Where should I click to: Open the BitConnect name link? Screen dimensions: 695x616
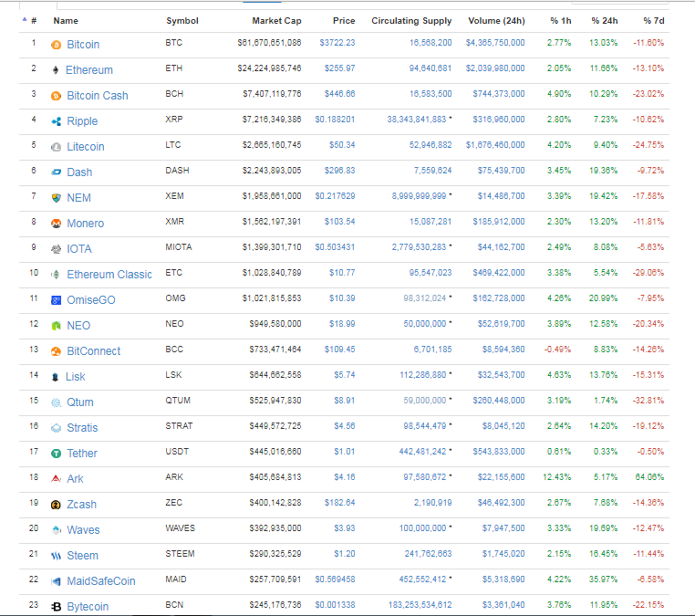tap(94, 351)
